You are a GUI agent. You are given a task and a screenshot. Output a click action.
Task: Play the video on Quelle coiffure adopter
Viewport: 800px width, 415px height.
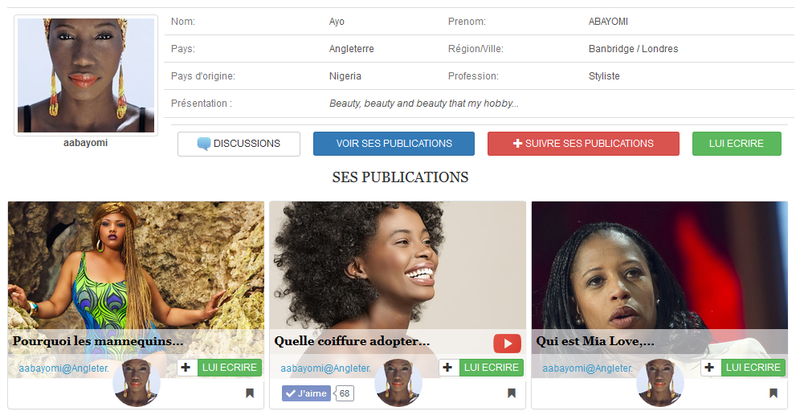click(507, 344)
